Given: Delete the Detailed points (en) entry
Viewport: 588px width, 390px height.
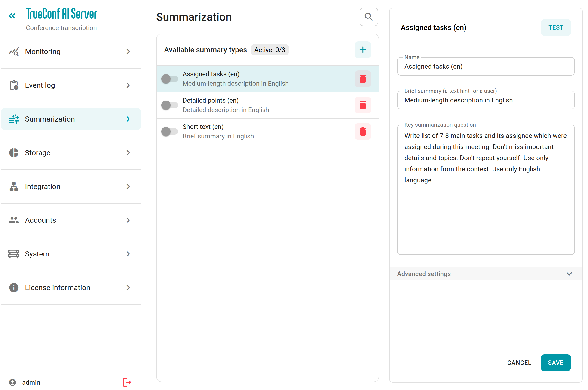Looking at the screenshot, I should tap(363, 105).
